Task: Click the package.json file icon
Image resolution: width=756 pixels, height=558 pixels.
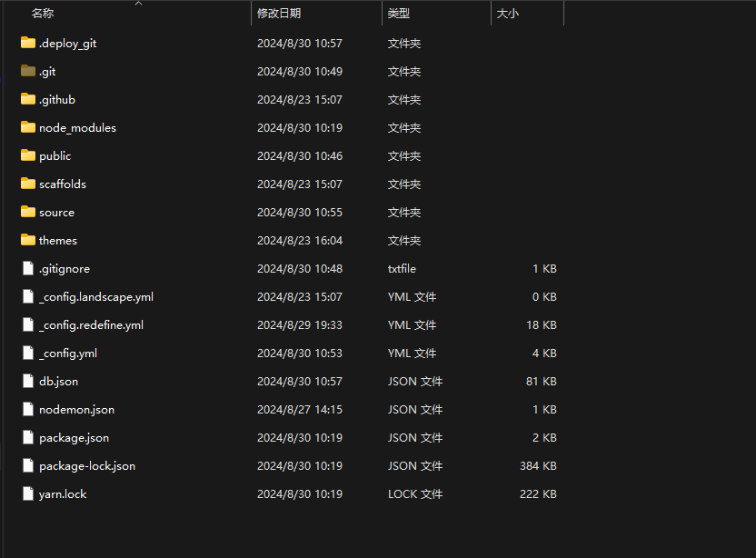Action: pos(28,437)
